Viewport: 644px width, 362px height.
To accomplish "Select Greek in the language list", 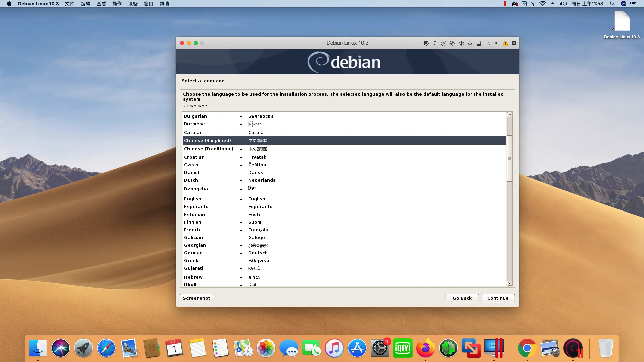I will pyautogui.click(x=344, y=260).
